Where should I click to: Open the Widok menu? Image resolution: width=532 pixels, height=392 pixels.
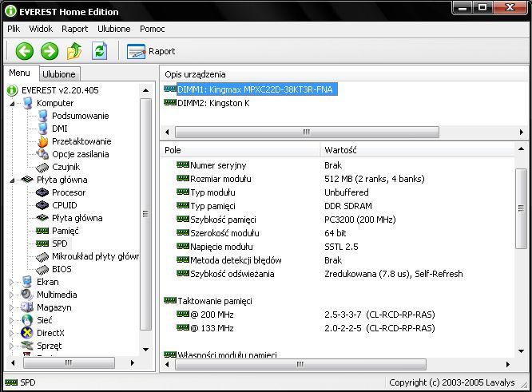tap(41, 29)
